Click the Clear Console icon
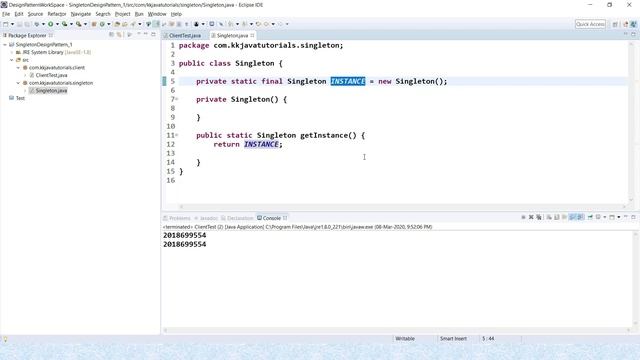640x360 pixels. pyautogui.click(x=549, y=217)
